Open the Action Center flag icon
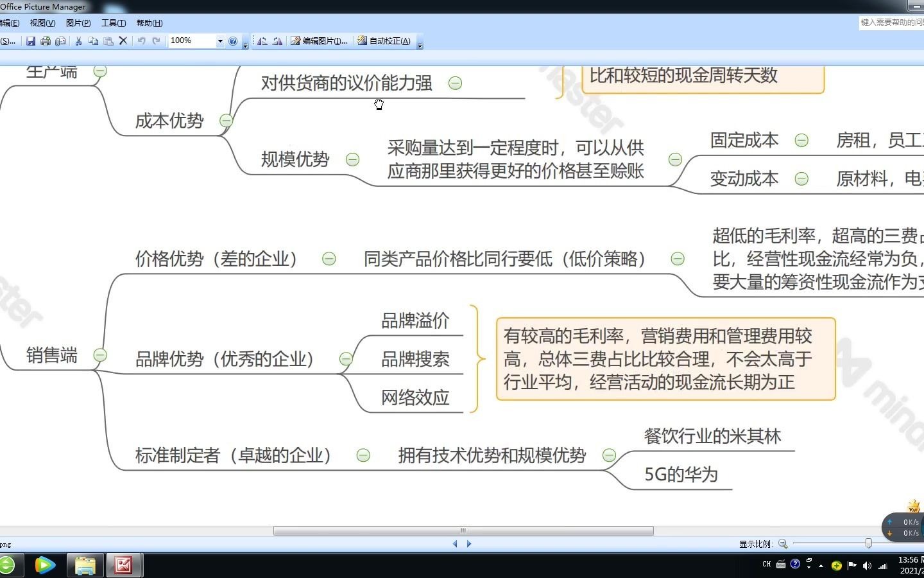This screenshot has width=924, height=578. coord(851,565)
